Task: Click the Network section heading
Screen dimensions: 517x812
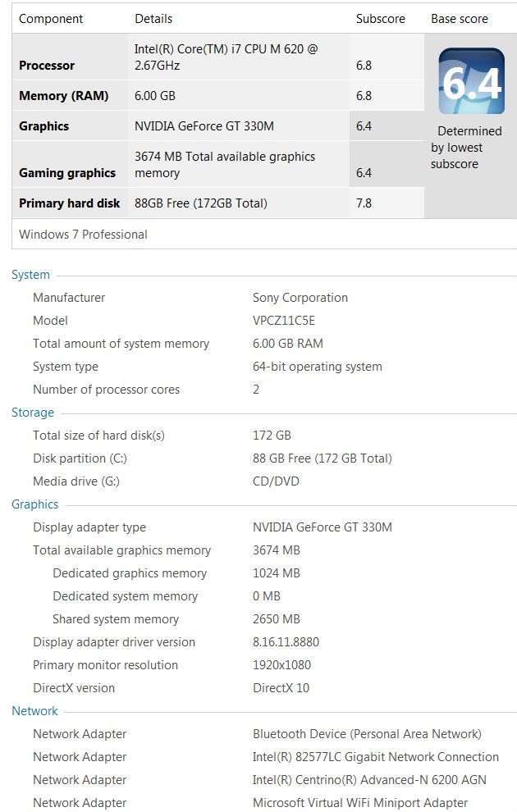Action: click(34, 710)
